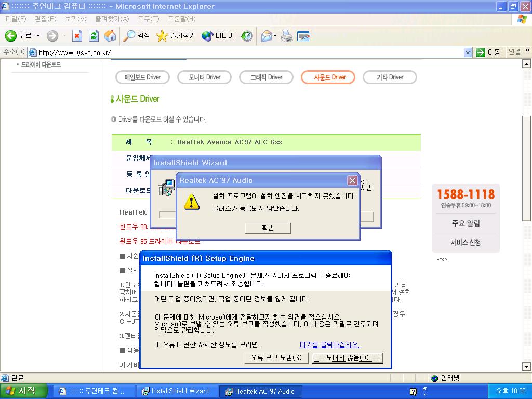This screenshot has width=532, height=399.
Task: Click the Go (이동) button
Action: pos(488,52)
